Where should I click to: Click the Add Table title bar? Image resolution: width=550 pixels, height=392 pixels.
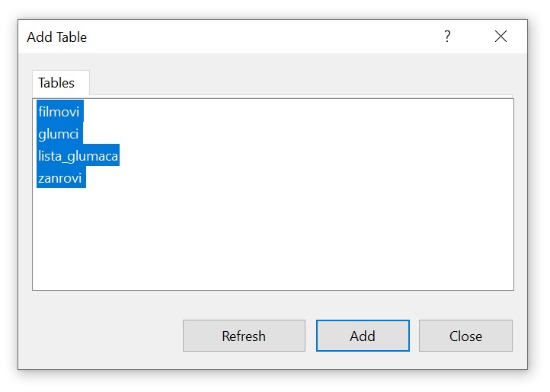point(229,37)
